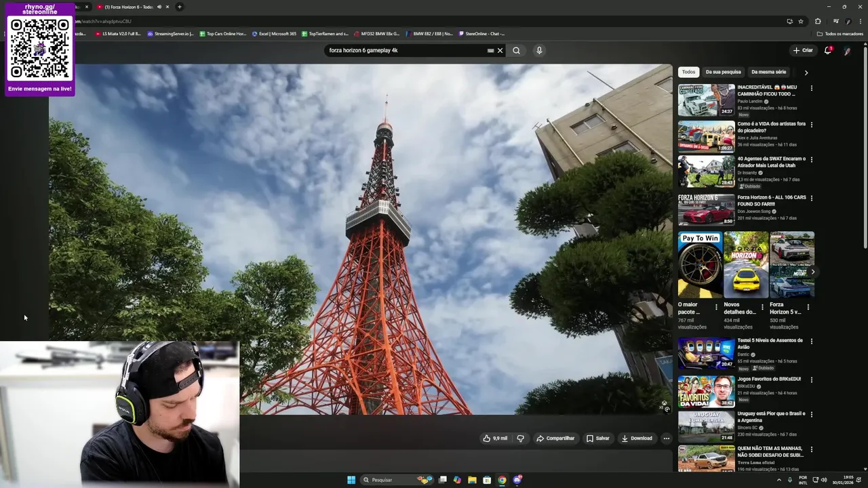
Task: Open the '40 Agentes da SWAT' video thumbnail
Action: (x=706, y=172)
